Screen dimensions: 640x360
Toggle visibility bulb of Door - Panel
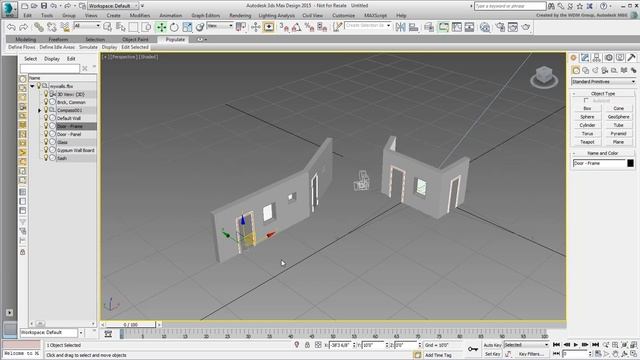pyautogui.click(x=46, y=134)
